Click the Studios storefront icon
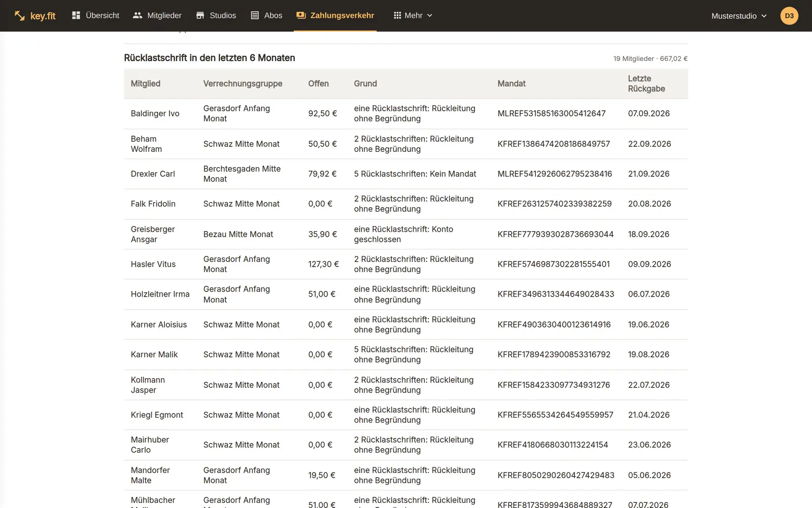 200,15
